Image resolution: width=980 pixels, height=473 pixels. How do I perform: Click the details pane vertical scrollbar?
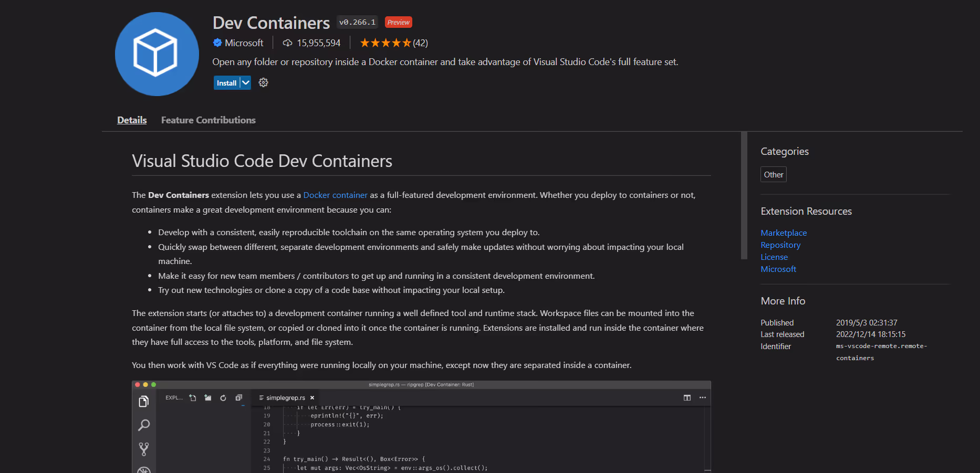pyautogui.click(x=744, y=195)
